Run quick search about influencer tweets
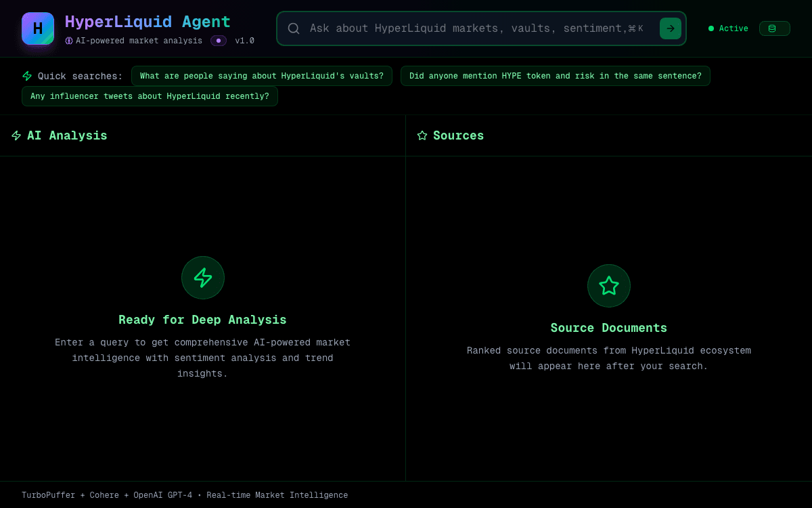This screenshot has width=812, height=508. tap(150, 96)
